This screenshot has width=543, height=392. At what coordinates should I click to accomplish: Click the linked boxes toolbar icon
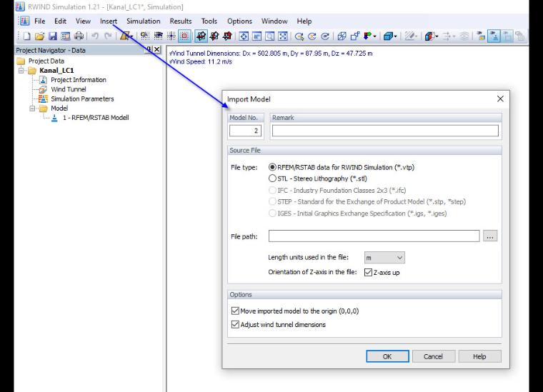coord(355,36)
